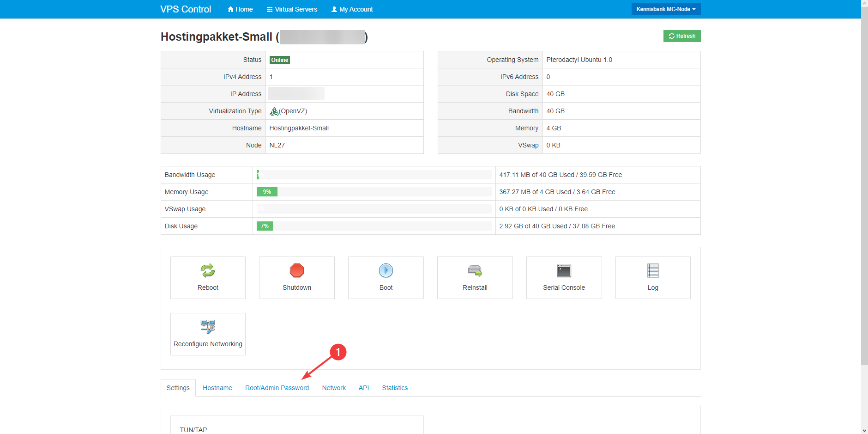The height and width of the screenshot is (434, 868).
Task: Go to Home in the navbar
Action: point(240,9)
